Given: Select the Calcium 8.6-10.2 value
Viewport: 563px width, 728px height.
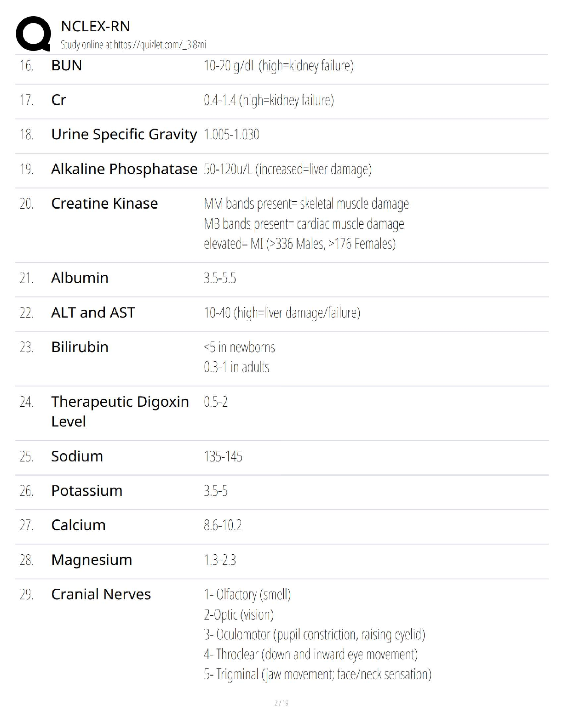Looking at the screenshot, I should click(x=223, y=525).
